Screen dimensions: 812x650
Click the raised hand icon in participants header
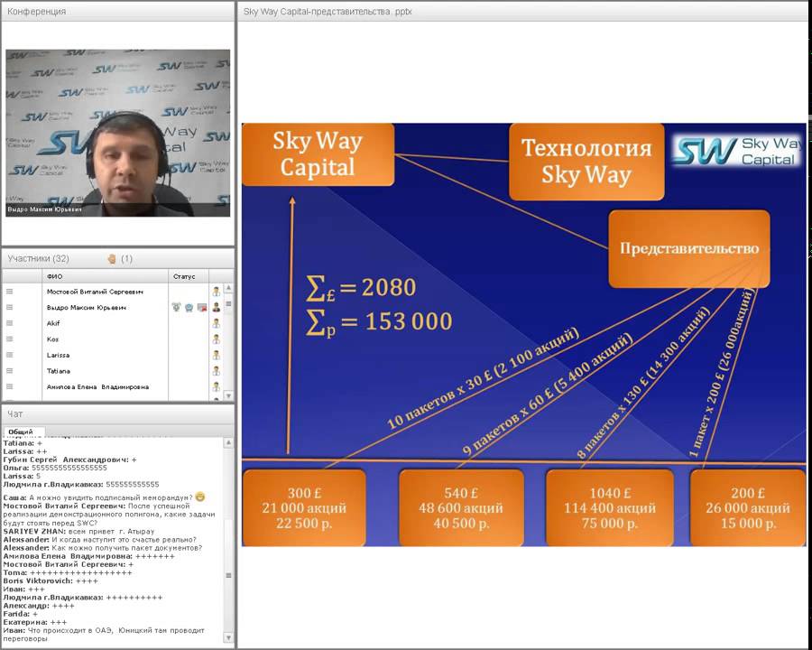pos(111,259)
